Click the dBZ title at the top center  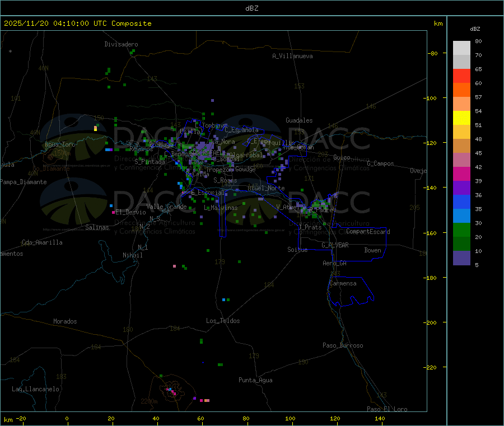[251, 8]
